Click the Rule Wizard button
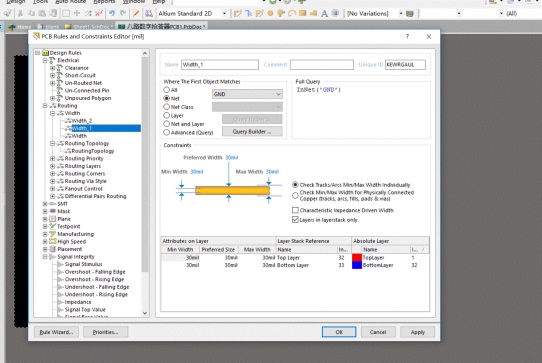Image resolution: width=542 pixels, height=363 pixels. click(56, 332)
